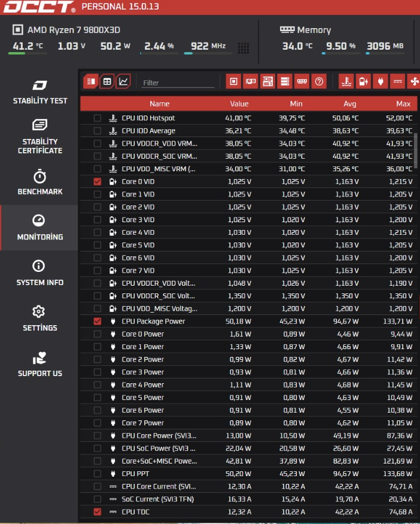Uncheck the CPU TDC checkbox
The image size is (420, 524).
[x=97, y=511]
